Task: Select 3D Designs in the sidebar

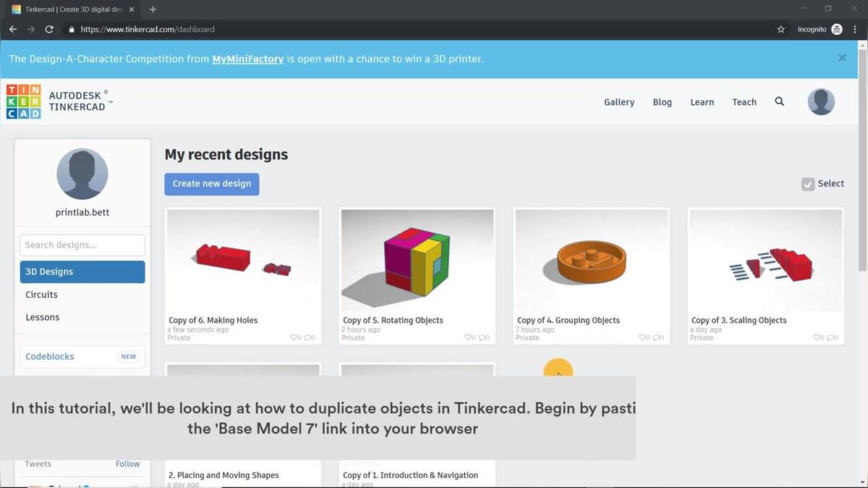Action: 82,272
